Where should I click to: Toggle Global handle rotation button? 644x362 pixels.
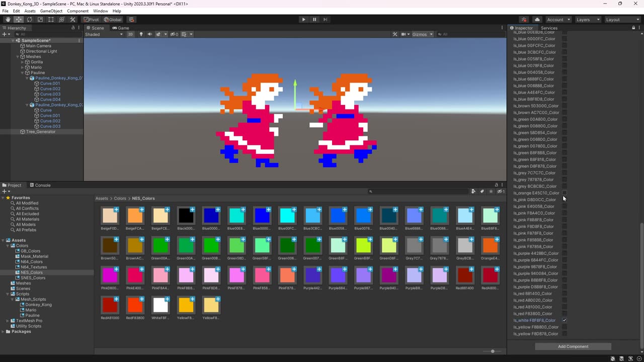[x=112, y=20]
